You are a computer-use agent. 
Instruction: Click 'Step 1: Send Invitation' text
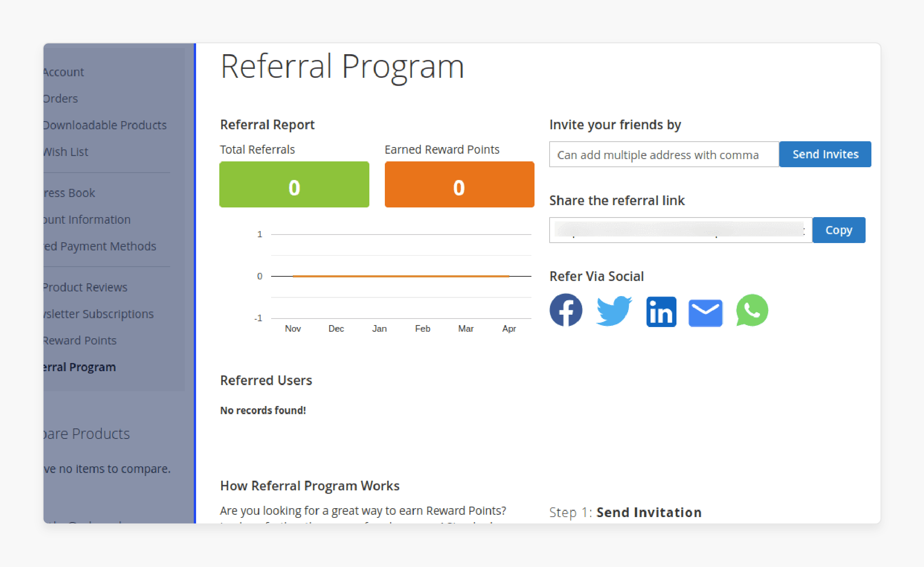point(625,512)
